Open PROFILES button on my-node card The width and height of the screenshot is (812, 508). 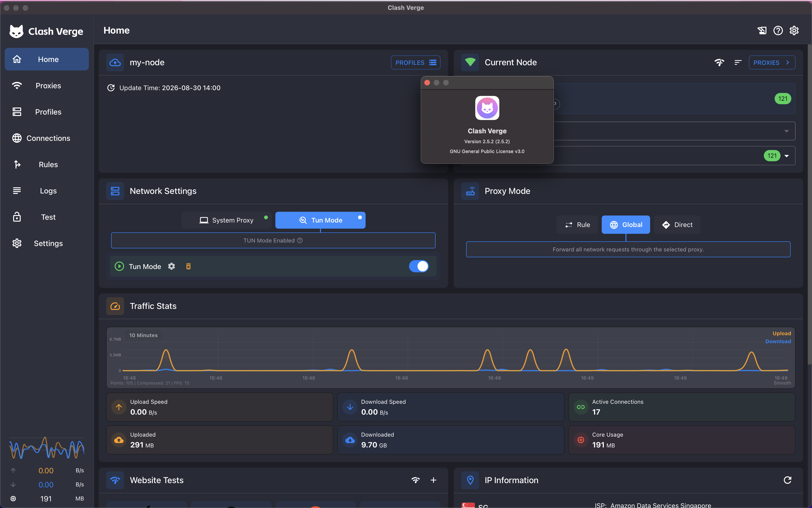click(416, 62)
